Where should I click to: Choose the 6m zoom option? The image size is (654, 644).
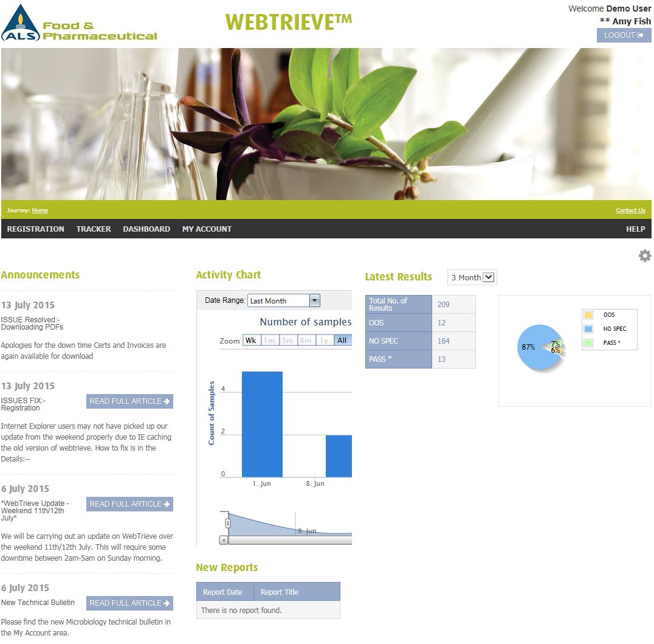tap(306, 341)
